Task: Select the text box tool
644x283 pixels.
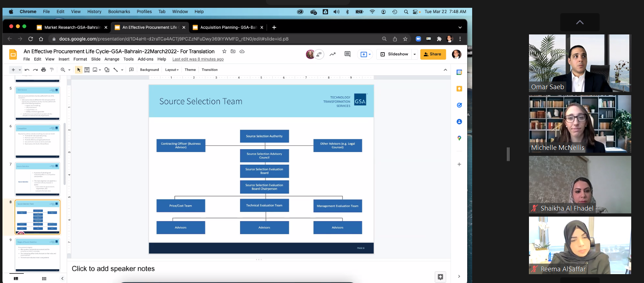Action: 87,70
